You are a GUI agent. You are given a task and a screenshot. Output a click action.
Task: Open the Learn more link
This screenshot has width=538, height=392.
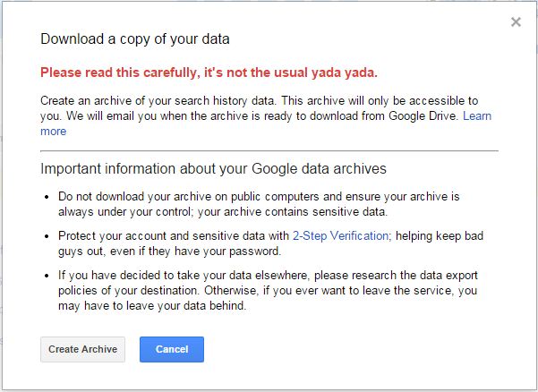477,116
